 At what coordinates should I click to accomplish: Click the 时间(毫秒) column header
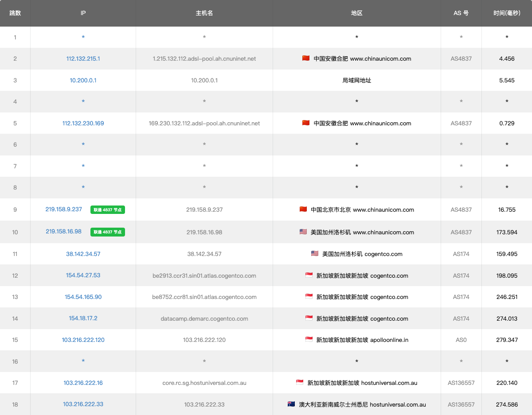[x=507, y=13]
